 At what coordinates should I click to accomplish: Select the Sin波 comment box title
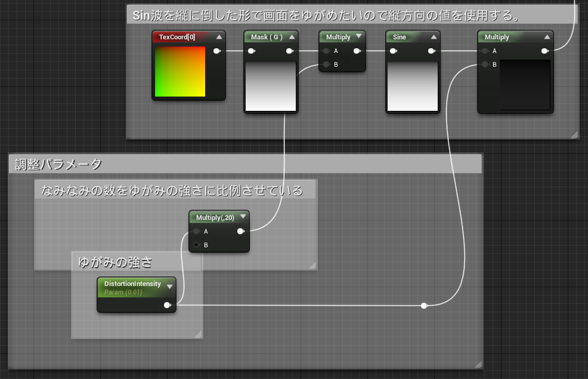[x=326, y=15]
